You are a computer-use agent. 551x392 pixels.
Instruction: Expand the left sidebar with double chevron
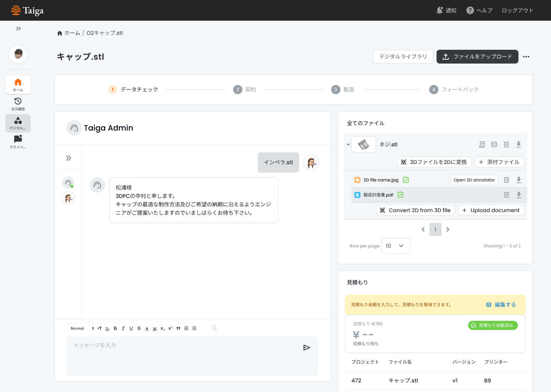(x=18, y=29)
